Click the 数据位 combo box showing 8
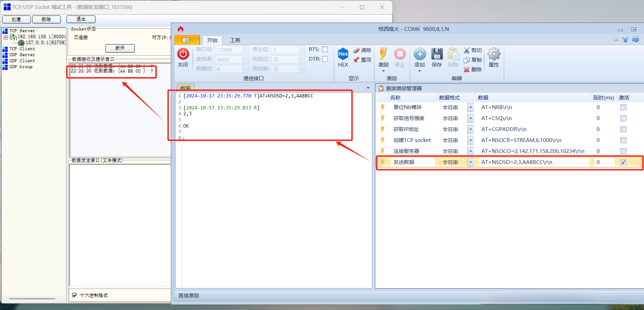644x310 pixels. point(232,69)
